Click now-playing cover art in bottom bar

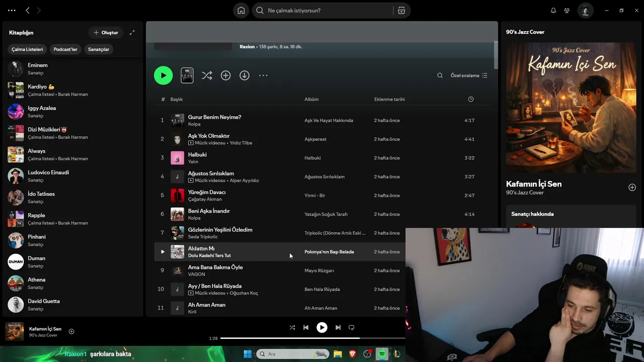click(15, 331)
